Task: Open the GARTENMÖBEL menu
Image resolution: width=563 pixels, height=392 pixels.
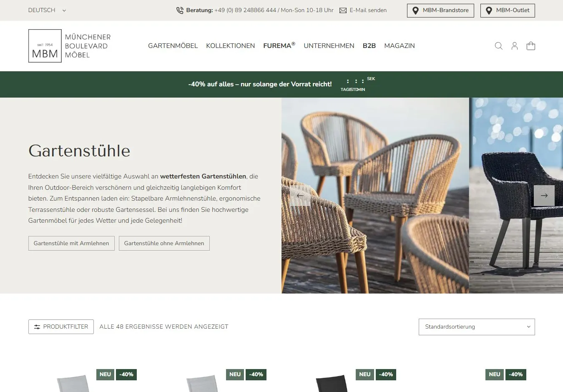Action: [x=173, y=46]
